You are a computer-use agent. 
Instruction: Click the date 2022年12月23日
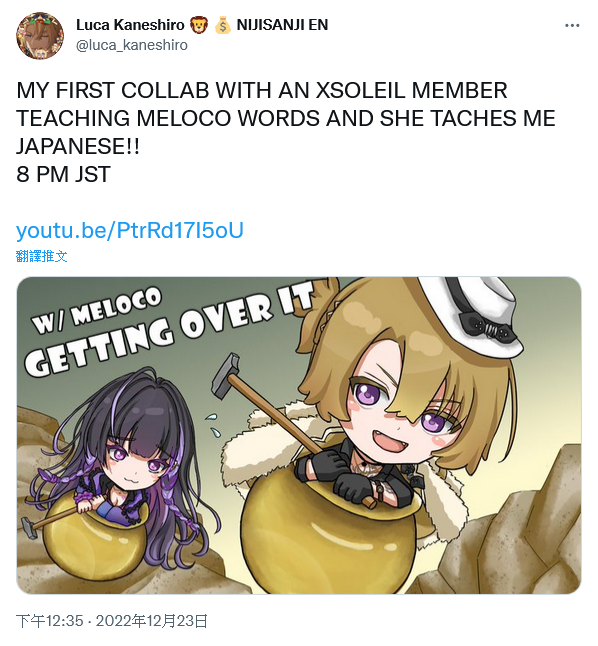pyautogui.click(x=152, y=621)
